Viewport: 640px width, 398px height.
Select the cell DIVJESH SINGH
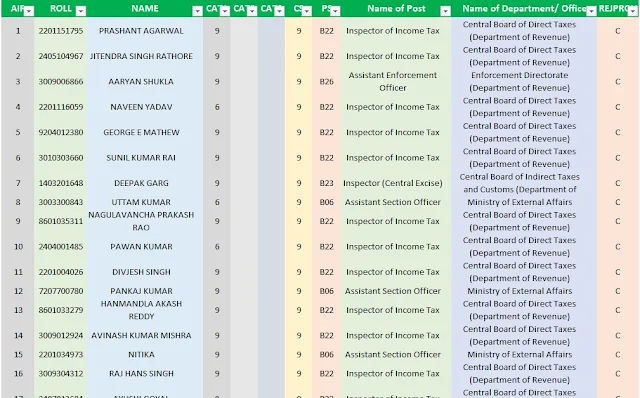(141, 272)
